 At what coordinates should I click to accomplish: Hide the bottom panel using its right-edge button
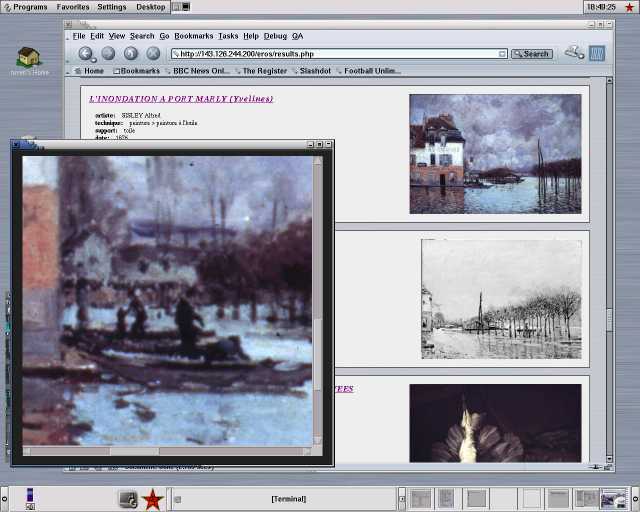pyautogui.click(x=636, y=499)
